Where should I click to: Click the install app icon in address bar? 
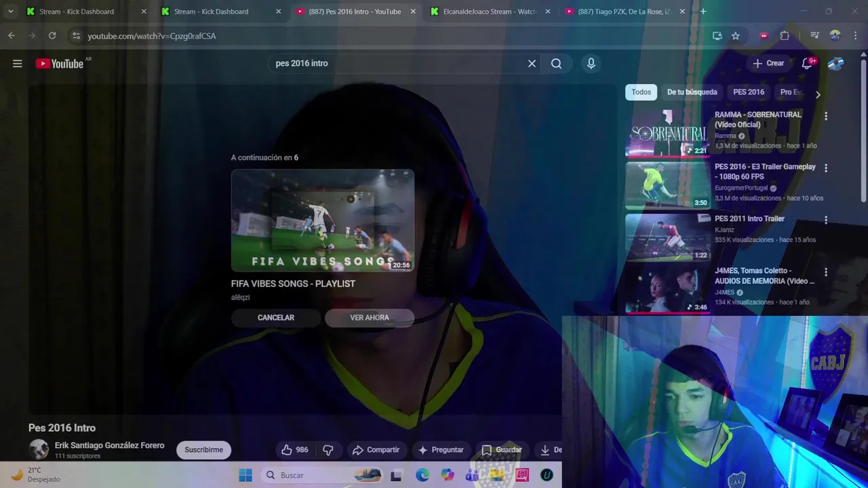717,36
